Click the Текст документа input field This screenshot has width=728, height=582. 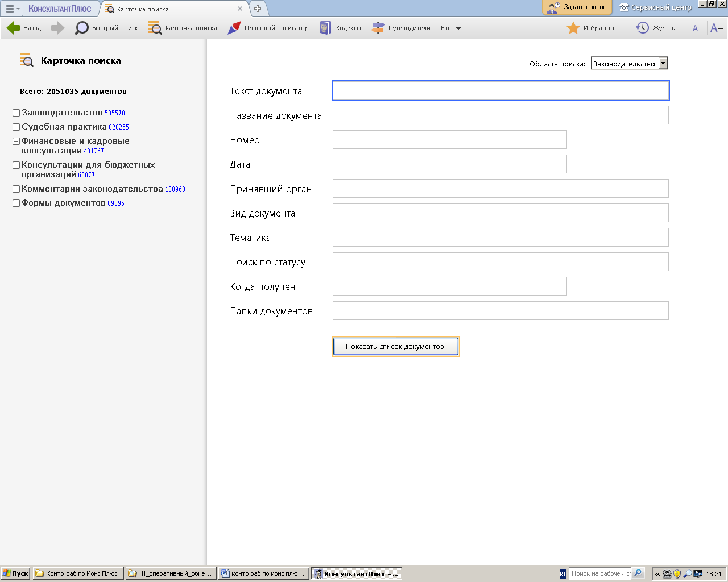[500, 91]
